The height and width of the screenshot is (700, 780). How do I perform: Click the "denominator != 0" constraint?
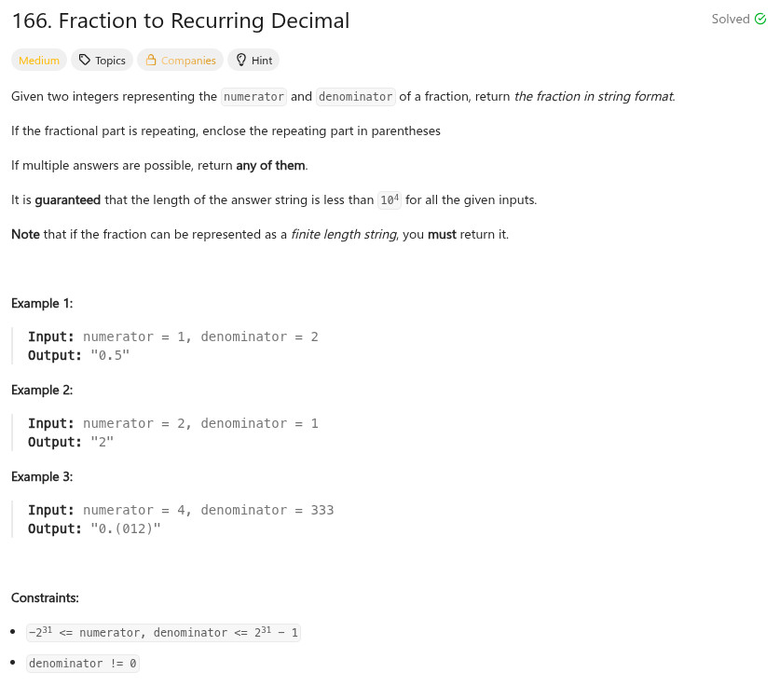[83, 664]
